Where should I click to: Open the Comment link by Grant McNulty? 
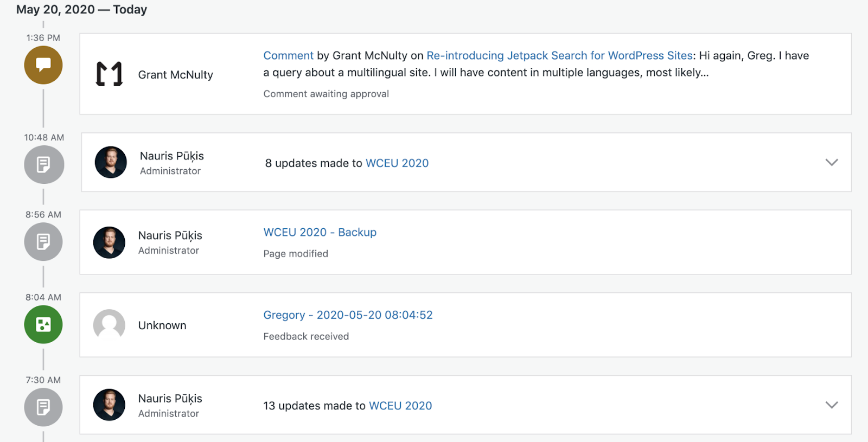[288, 55]
